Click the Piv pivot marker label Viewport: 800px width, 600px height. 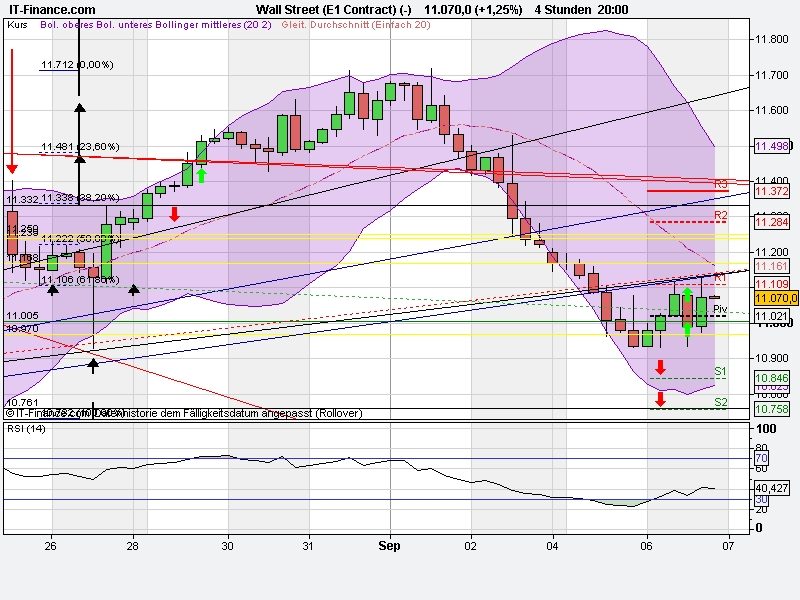[x=718, y=310]
